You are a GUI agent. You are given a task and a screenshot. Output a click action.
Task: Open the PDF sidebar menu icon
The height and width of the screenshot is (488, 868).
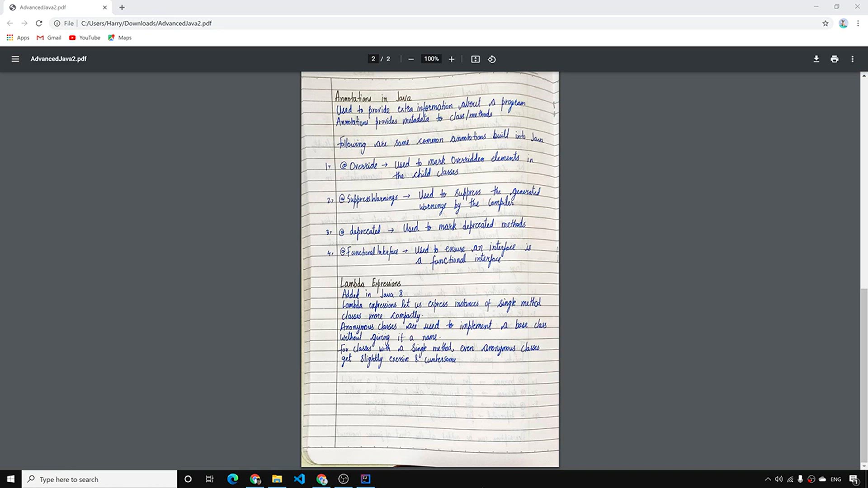click(x=15, y=59)
